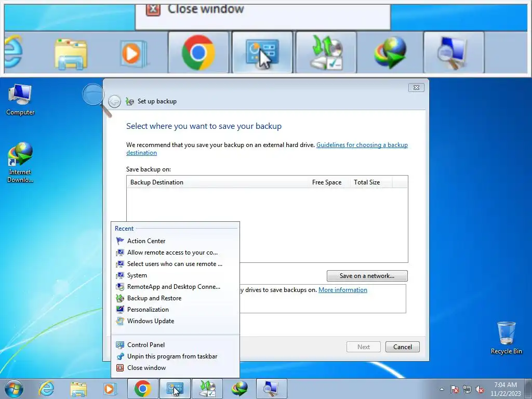Click the back arrow in Set up backup
The image size is (532, 399).
[x=114, y=101]
